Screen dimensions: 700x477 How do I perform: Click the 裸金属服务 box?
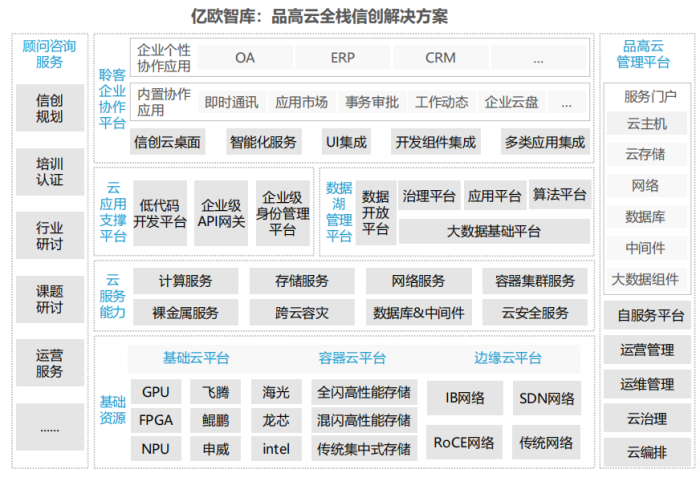click(x=185, y=313)
